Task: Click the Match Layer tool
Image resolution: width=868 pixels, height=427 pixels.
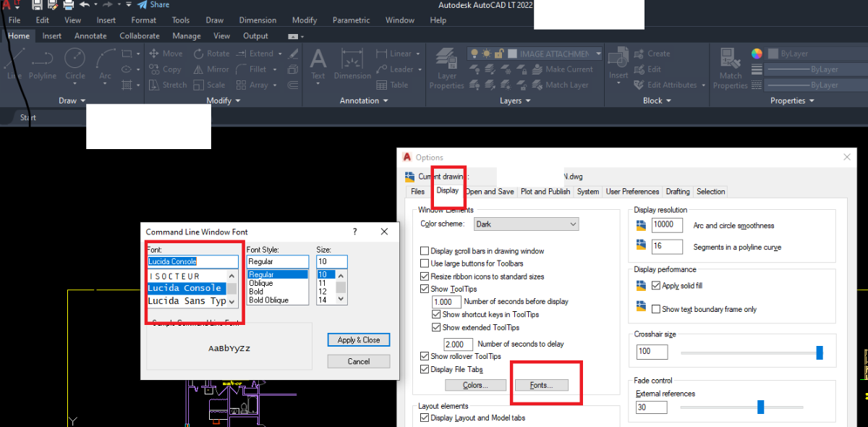Action: click(x=559, y=85)
